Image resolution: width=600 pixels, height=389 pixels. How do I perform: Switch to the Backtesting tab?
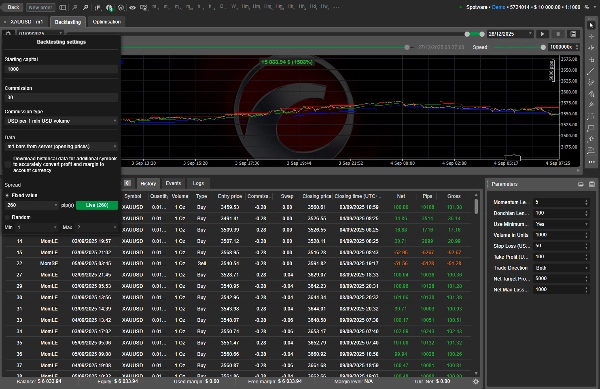tap(68, 22)
